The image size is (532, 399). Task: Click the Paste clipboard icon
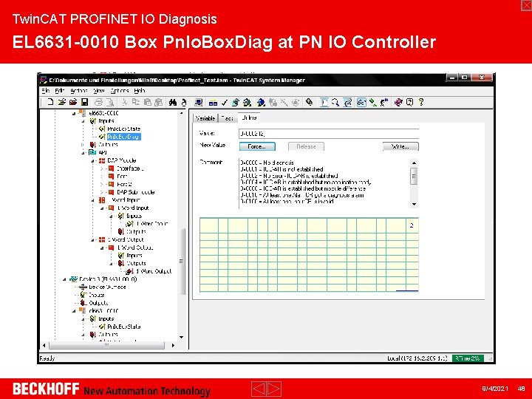pyautogui.click(x=147, y=102)
